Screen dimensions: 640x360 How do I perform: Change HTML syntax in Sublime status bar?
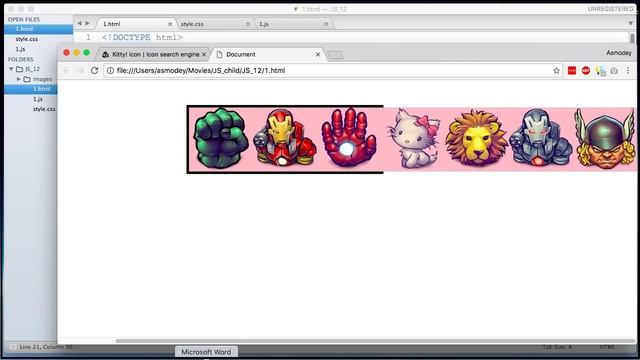pyautogui.click(x=607, y=347)
